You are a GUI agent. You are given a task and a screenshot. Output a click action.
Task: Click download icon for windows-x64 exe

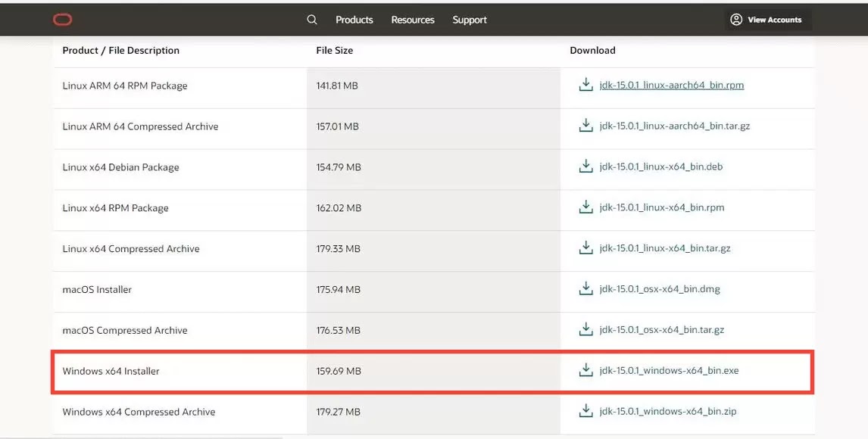pyautogui.click(x=585, y=370)
